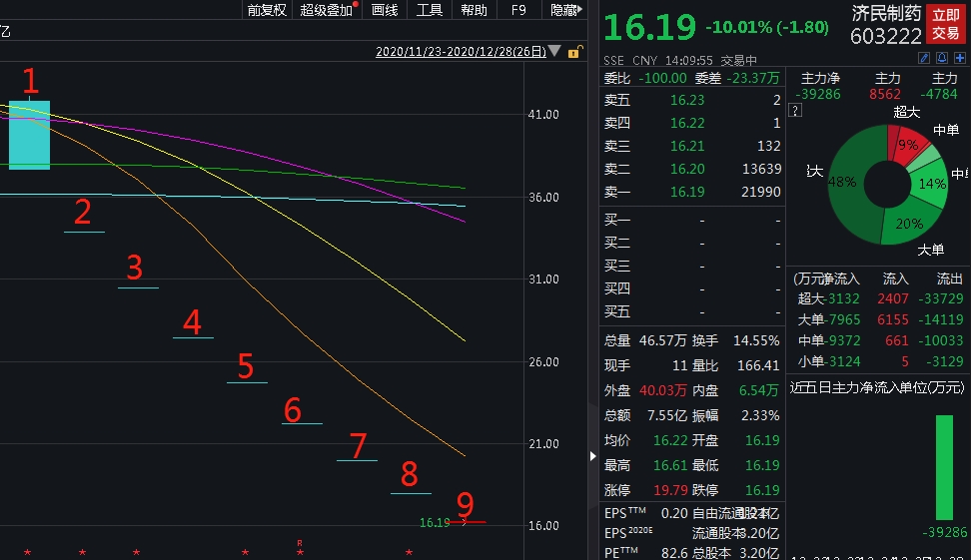This screenshot has height=560, width=971.
Task: Click the 振幅 2.33% value
Action: click(760, 415)
